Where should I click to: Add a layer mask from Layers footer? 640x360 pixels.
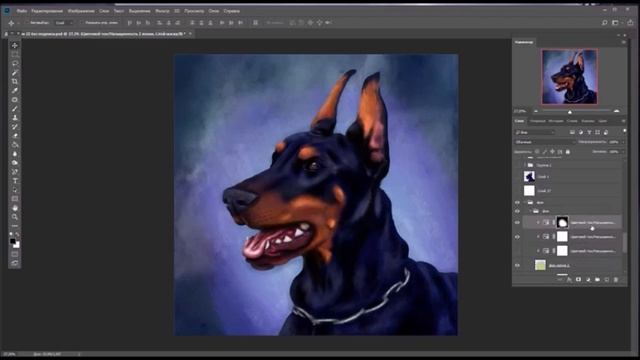pyautogui.click(x=578, y=280)
